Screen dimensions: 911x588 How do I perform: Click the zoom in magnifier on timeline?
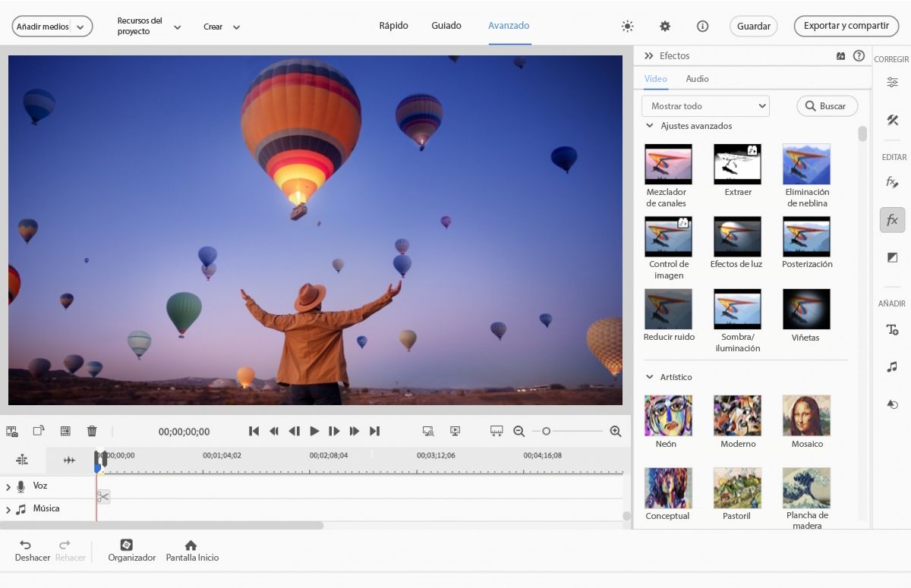coord(616,431)
